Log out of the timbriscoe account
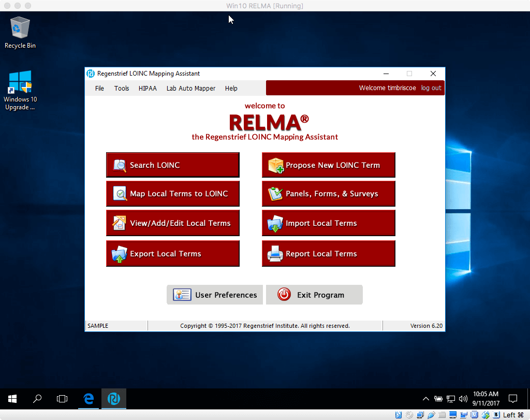The height and width of the screenshot is (420, 530). (x=431, y=88)
